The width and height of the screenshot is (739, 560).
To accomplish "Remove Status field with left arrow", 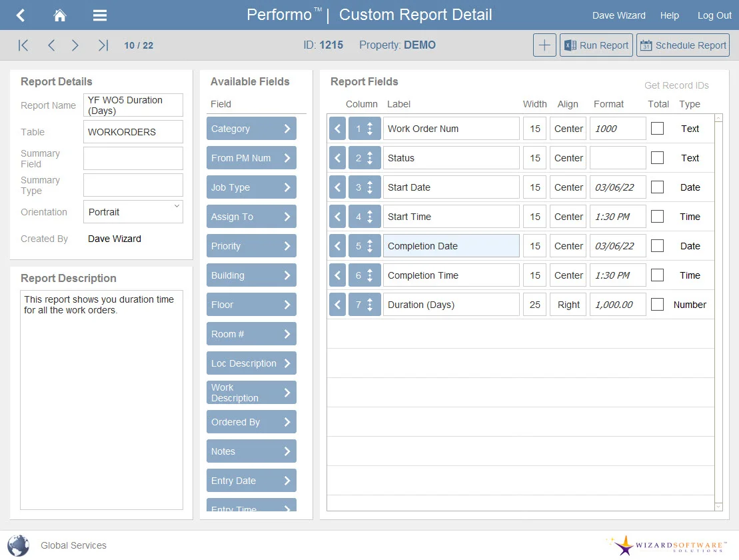I will pos(337,158).
